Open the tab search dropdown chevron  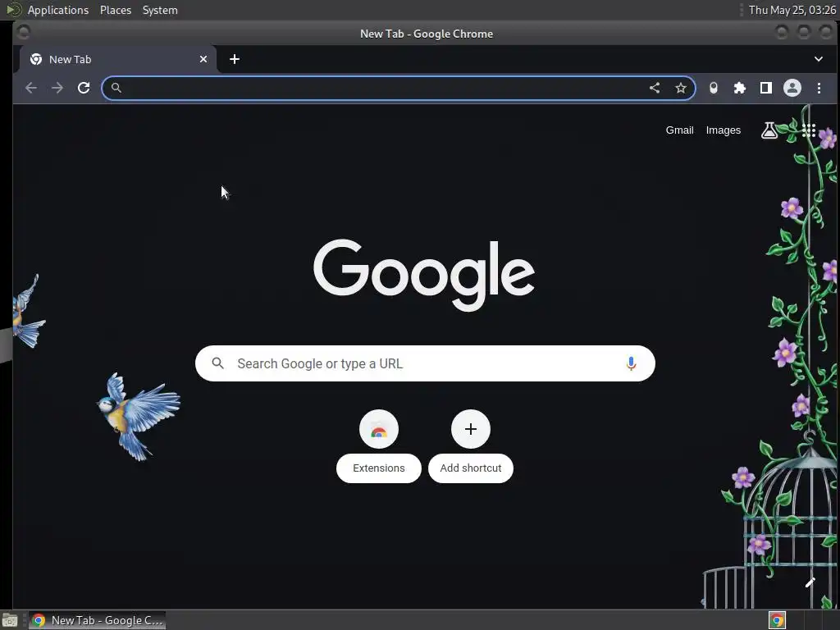(819, 59)
